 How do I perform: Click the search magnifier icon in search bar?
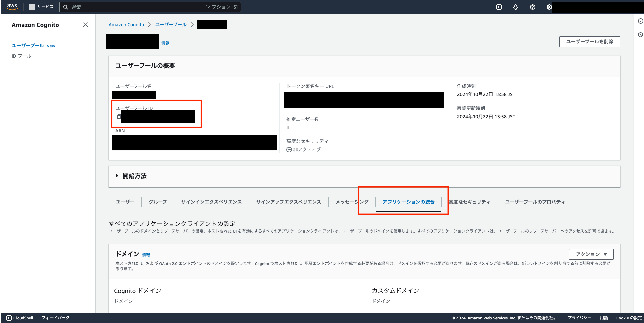point(66,7)
